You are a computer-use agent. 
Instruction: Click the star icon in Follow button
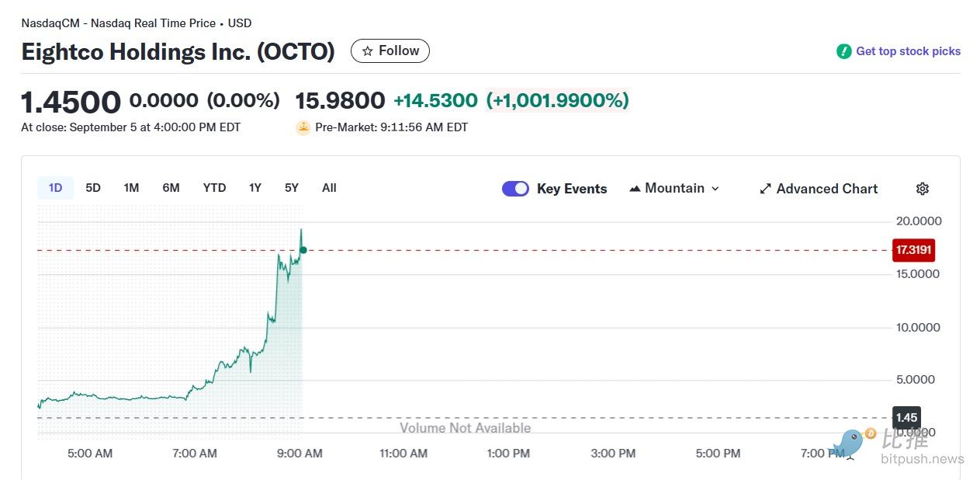[x=368, y=51]
